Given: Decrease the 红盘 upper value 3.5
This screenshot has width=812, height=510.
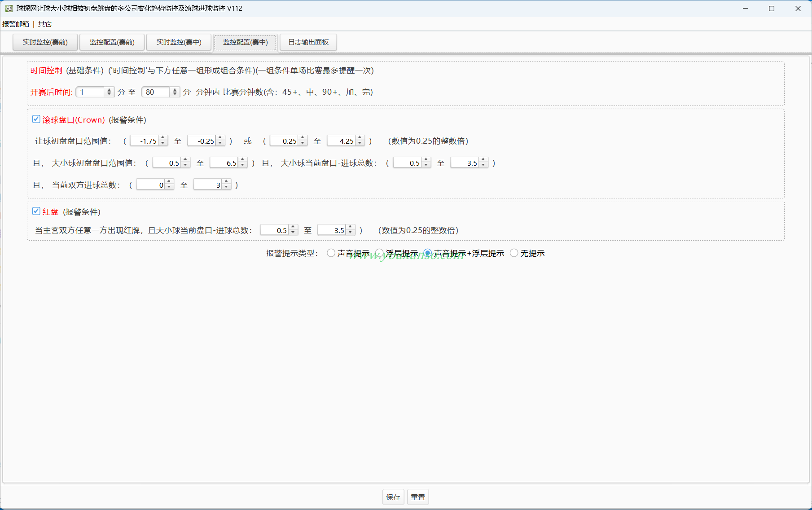Looking at the screenshot, I should (x=351, y=233).
